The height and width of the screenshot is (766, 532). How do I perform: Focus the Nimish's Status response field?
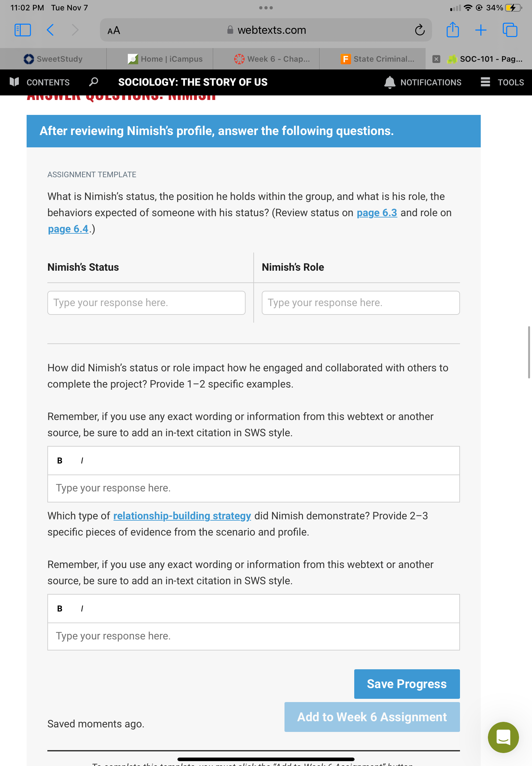(x=146, y=303)
